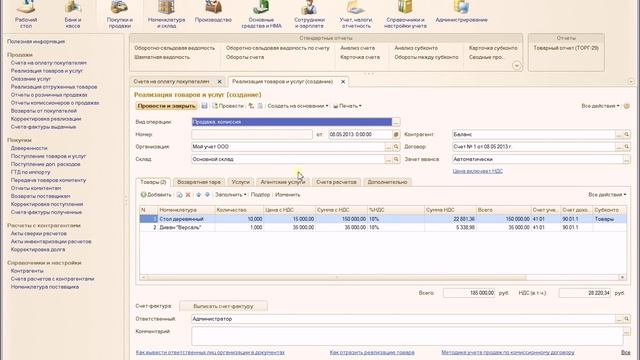Delete the selected row with the red X icon
This screenshot has width=640, height=360.
tap(188, 195)
